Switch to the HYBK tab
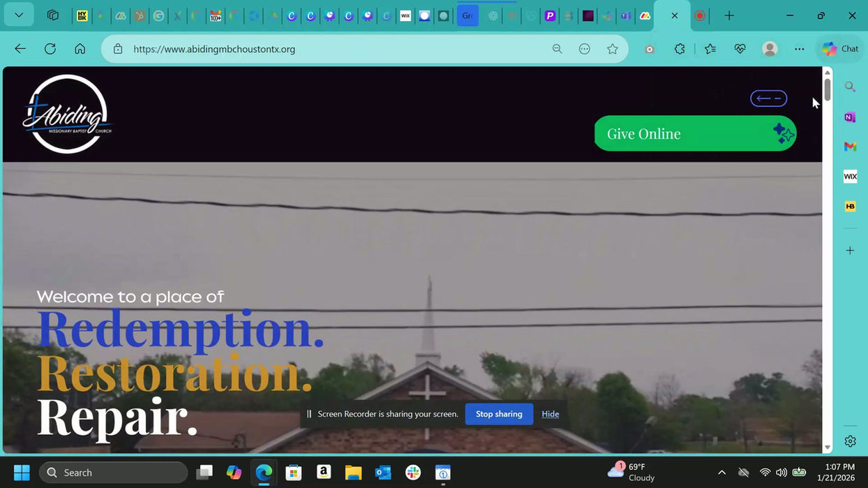The height and width of the screenshot is (488, 868). tap(82, 15)
